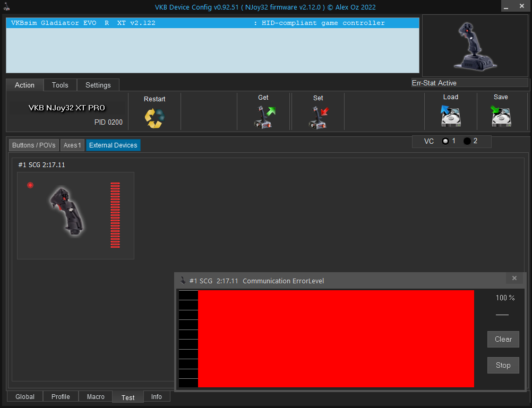Viewport: 532px width, 408px height.
Task: Open the Axes1 tab
Action: point(72,145)
